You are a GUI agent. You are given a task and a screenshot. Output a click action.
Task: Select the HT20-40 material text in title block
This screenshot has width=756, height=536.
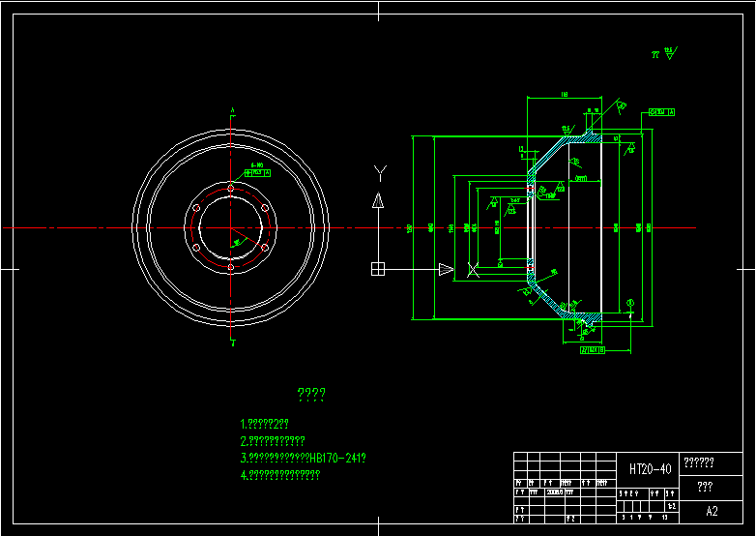(650, 469)
